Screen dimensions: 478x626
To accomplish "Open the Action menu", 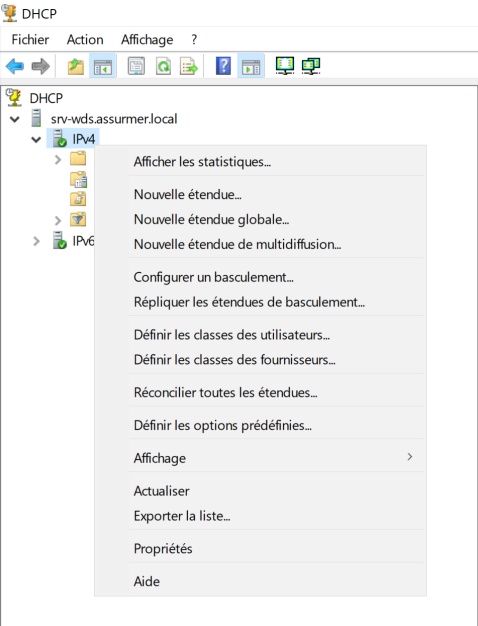I will coord(85,40).
